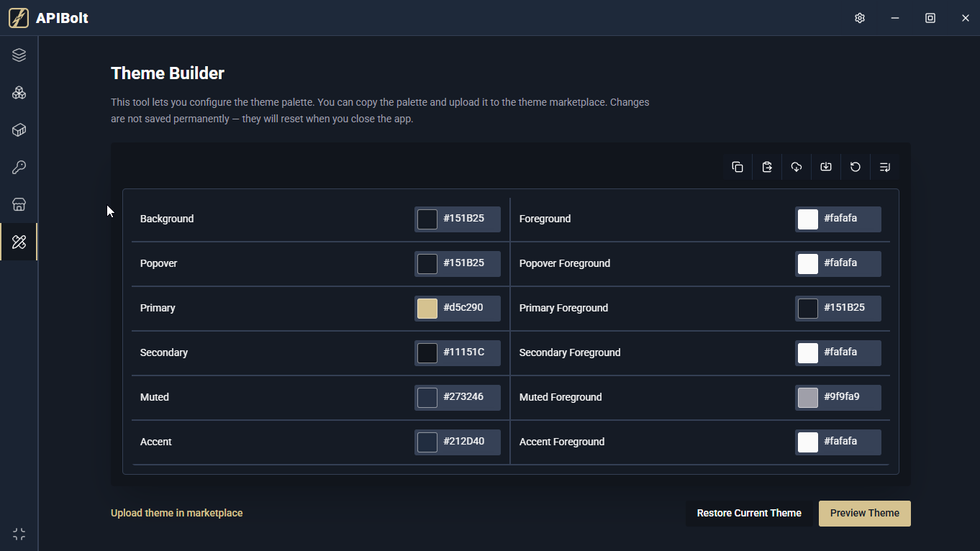This screenshot has height=551, width=980.
Task: Open the Accent Foreground color swatch
Action: point(808,442)
